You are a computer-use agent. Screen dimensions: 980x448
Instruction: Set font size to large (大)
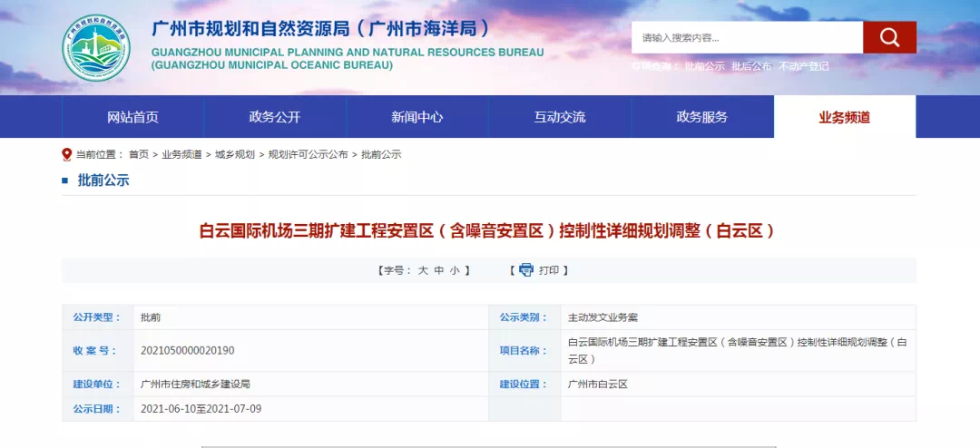(423, 270)
